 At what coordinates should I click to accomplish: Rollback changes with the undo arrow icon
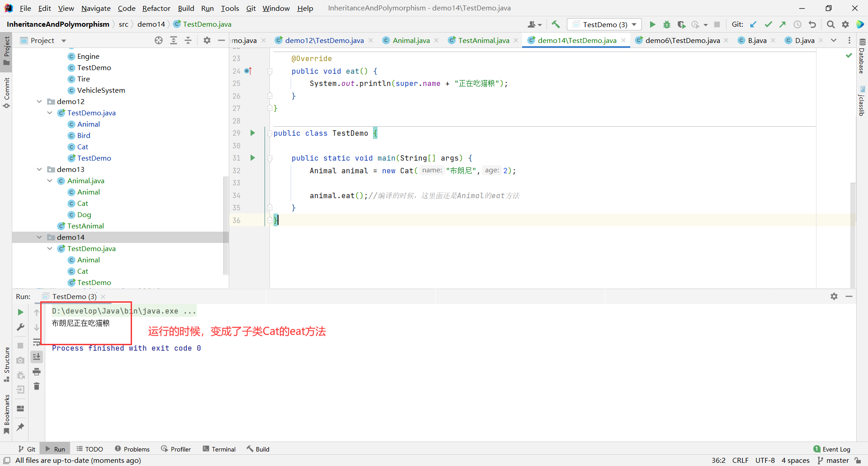(x=812, y=24)
